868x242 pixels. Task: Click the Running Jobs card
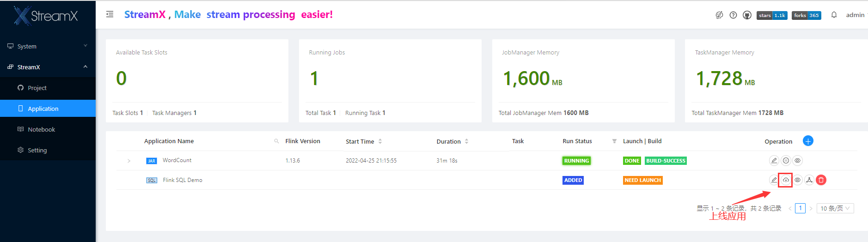pyautogui.click(x=390, y=81)
